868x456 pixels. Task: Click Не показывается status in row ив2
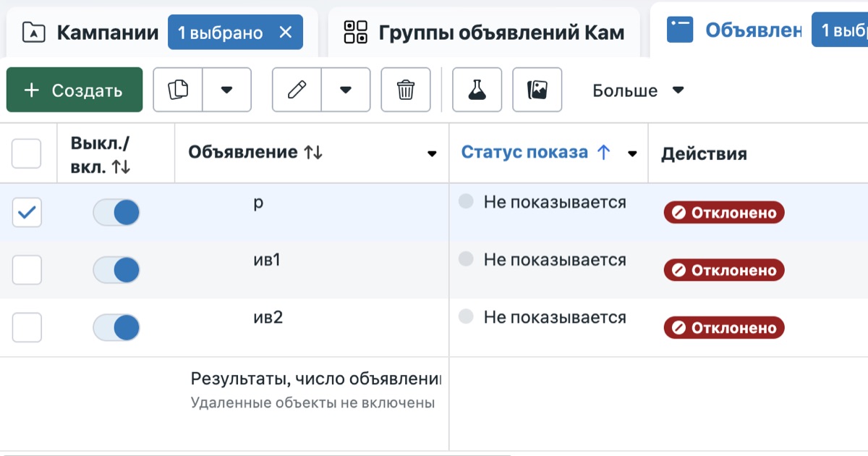[555, 317]
